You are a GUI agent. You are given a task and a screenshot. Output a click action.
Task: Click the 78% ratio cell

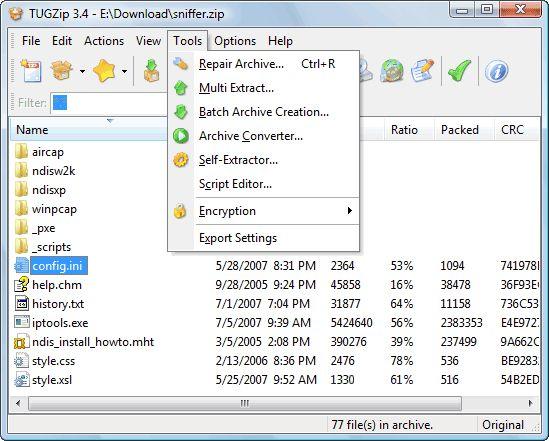click(x=401, y=360)
